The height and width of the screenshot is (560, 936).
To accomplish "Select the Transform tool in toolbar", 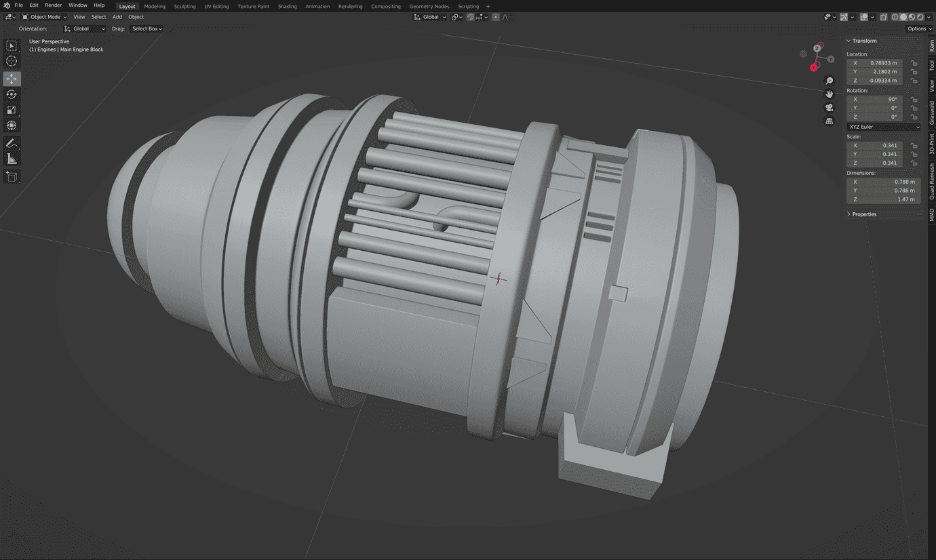I will tap(12, 125).
